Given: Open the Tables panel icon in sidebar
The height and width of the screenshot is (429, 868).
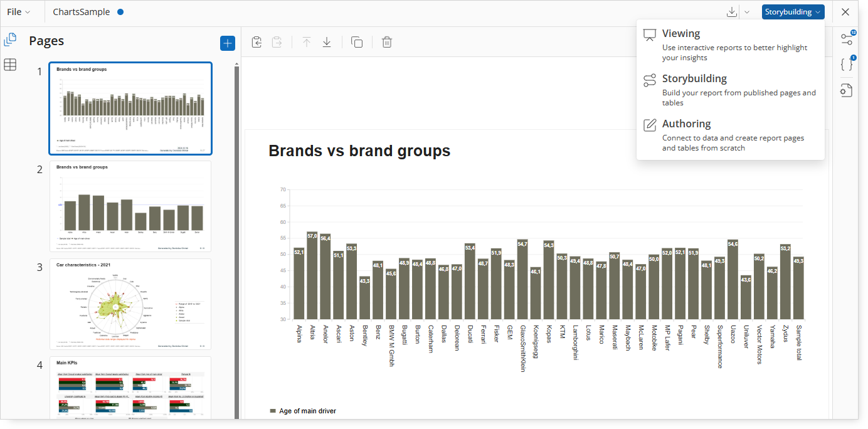Looking at the screenshot, I should [10, 64].
